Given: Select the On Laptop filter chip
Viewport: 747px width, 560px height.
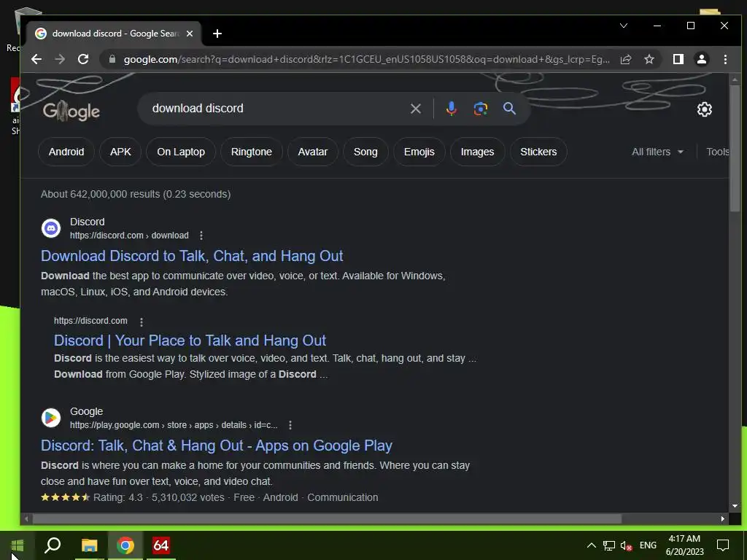Looking at the screenshot, I should 181,152.
